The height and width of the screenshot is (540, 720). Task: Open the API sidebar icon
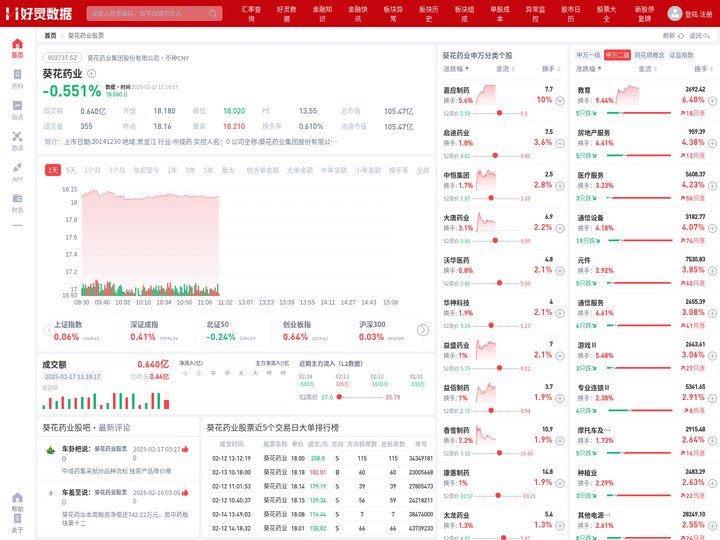point(17,168)
